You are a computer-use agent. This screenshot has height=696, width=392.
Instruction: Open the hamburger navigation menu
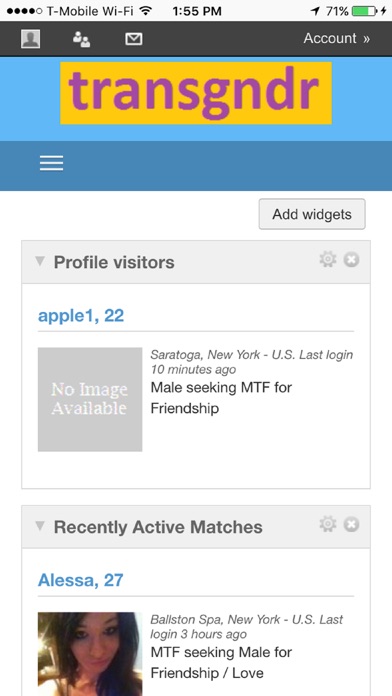(x=51, y=163)
